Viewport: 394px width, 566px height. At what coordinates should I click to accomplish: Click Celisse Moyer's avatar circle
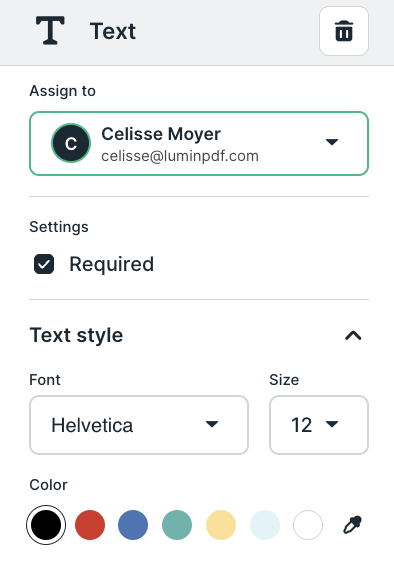(x=71, y=143)
